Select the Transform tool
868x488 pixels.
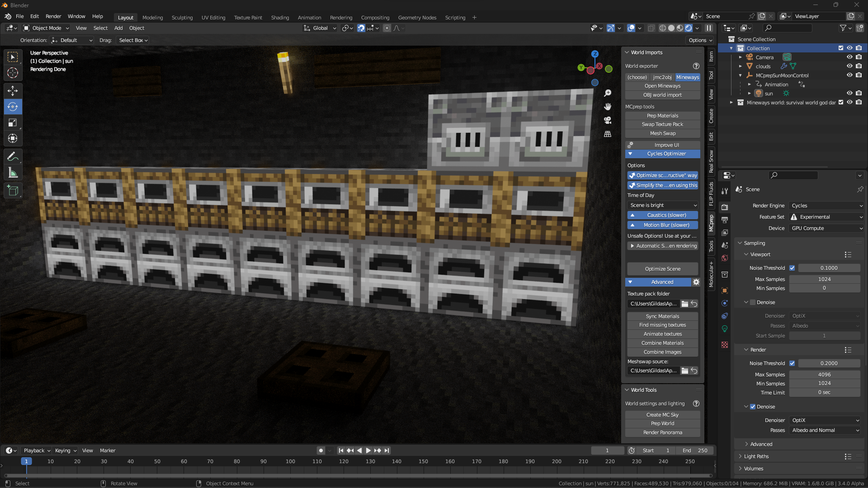tap(13, 138)
